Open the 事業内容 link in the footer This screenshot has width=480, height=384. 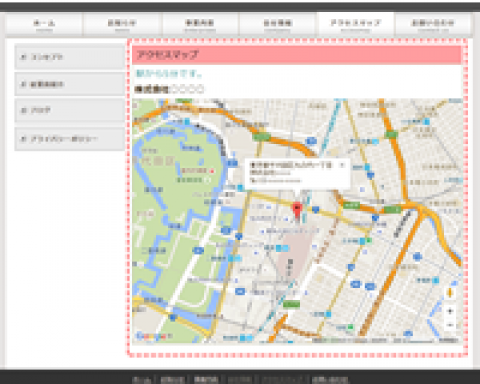pyautogui.click(x=206, y=380)
